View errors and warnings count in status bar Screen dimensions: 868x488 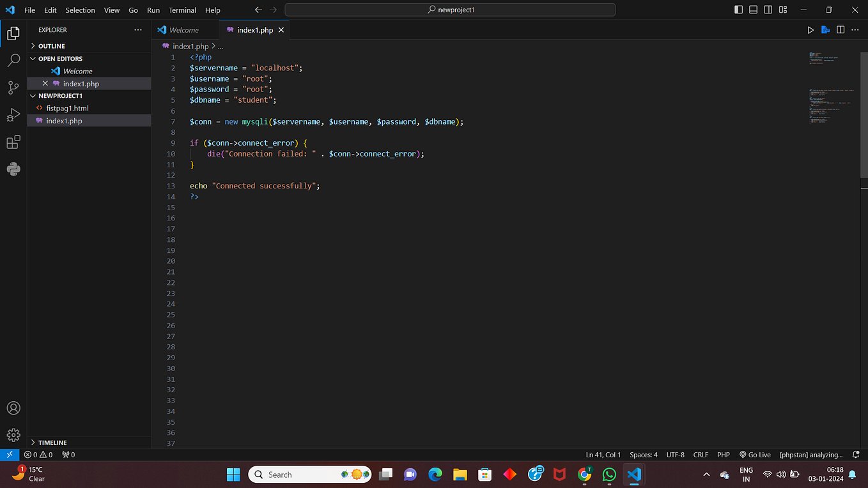(38, 454)
